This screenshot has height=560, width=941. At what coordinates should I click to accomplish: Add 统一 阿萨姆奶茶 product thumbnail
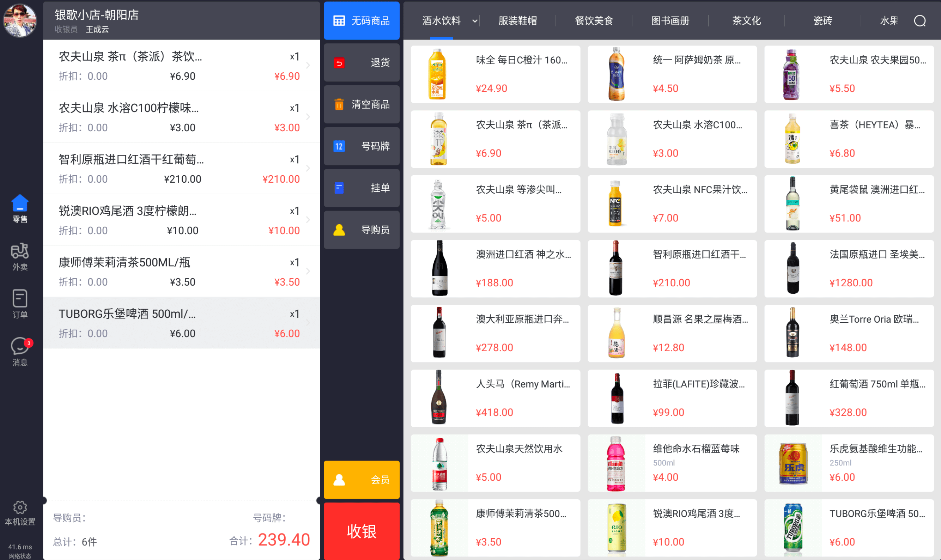pyautogui.click(x=616, y=74)
